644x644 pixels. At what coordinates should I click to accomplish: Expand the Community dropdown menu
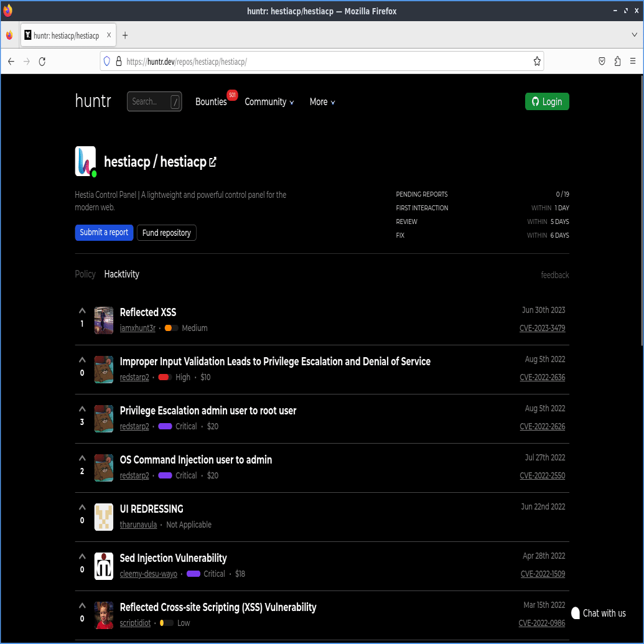[x=269, y=102]
